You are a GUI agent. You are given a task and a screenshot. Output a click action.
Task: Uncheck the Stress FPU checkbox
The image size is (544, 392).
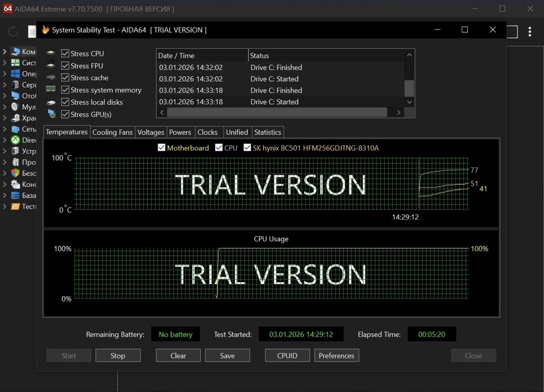coord(65,66)
